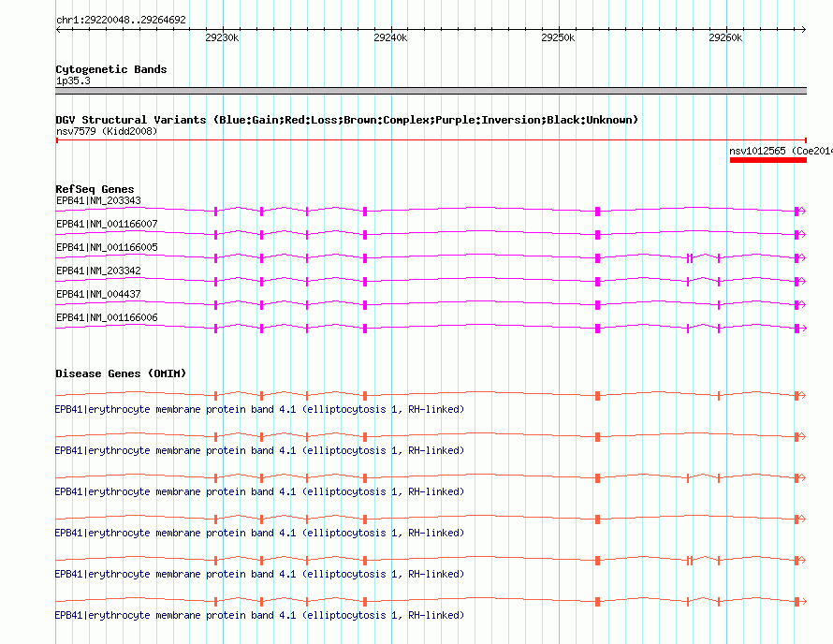Click the 29230k ruler coordinate label
Image resolution: width=833 pixels, height=644 pixels.
[222, 37]
